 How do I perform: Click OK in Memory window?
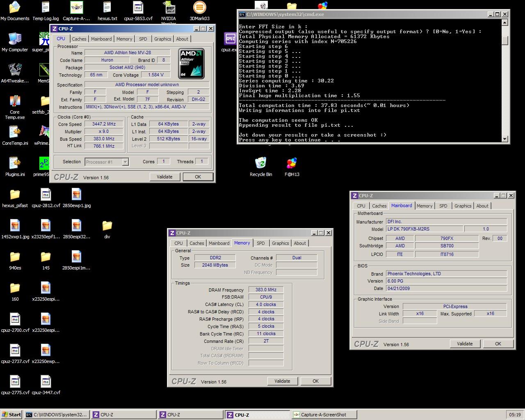[316, 381]
